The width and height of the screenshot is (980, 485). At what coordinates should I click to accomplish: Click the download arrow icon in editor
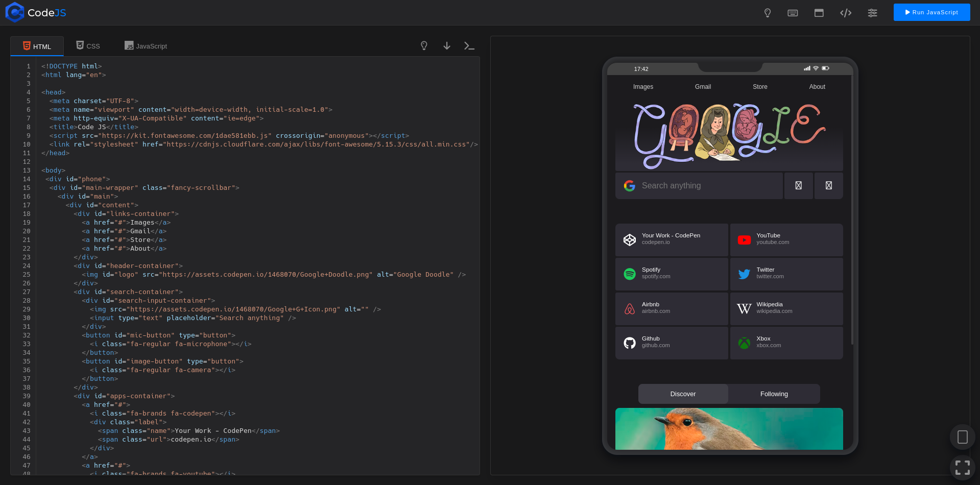click(447, 46)
